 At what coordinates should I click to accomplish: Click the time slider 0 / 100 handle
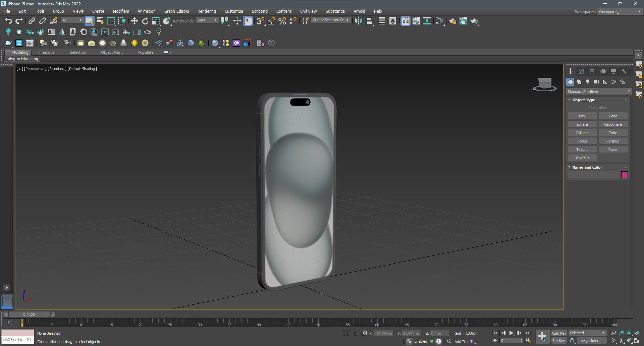29,314
